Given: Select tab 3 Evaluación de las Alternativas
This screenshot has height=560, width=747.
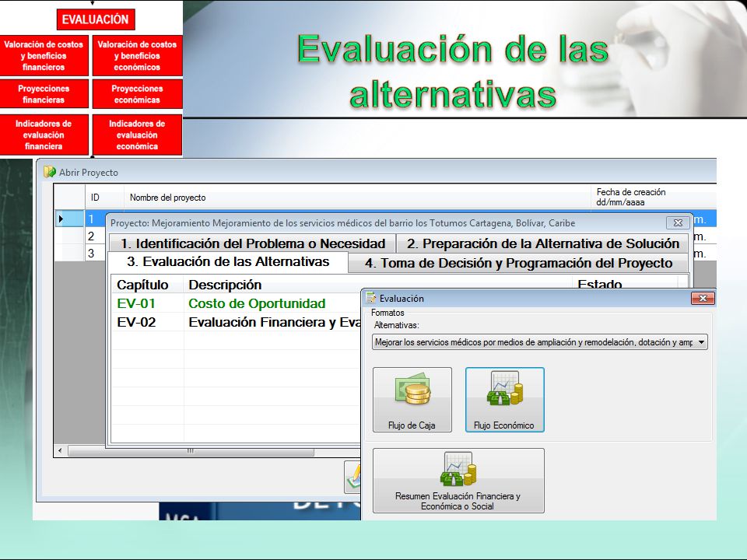Looking at the screenshot, I should pos(228,262).
